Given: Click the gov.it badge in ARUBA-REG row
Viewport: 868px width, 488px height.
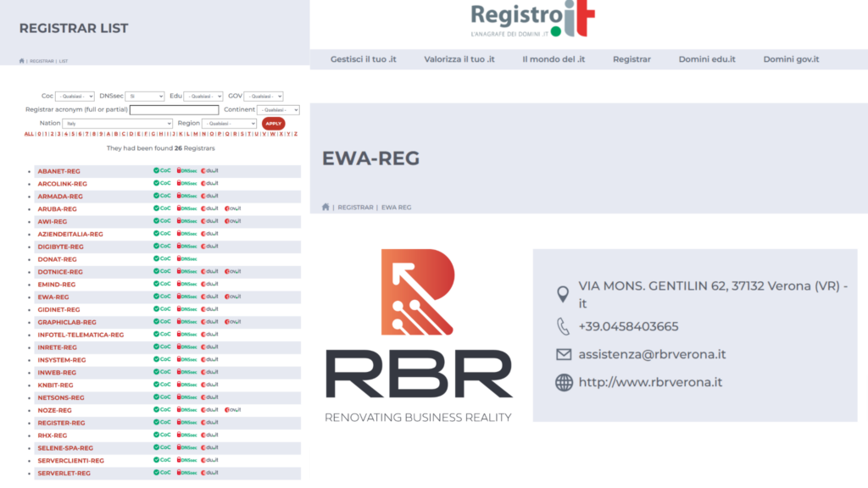Looking at the screenshot, I should pos(233,208).
